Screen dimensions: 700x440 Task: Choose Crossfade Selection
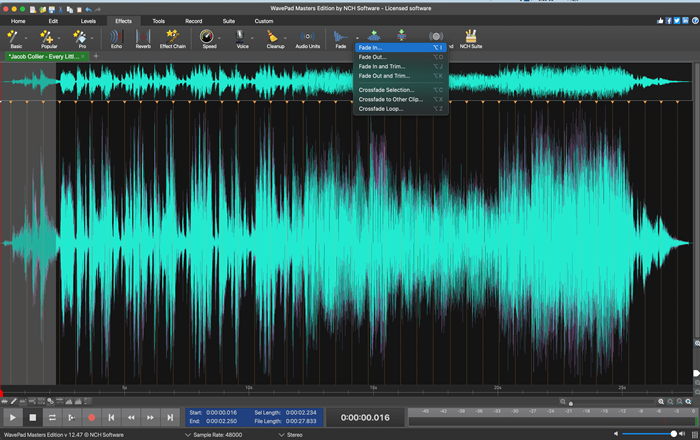click(401, 90)
